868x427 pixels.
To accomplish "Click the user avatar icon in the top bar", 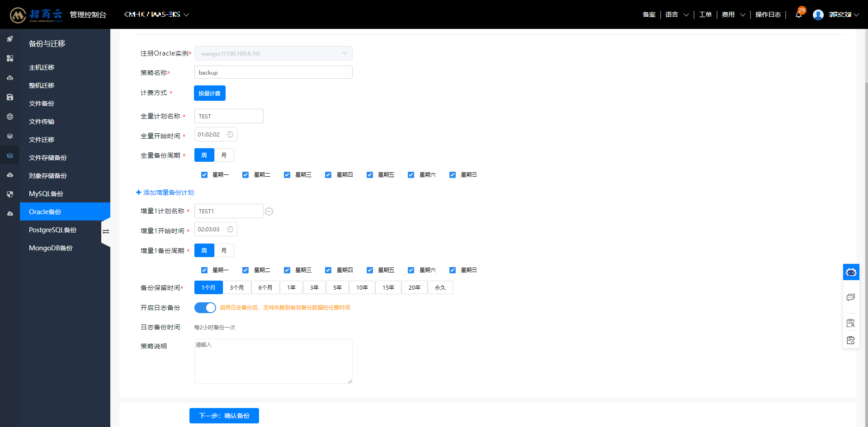I will 818,14.
